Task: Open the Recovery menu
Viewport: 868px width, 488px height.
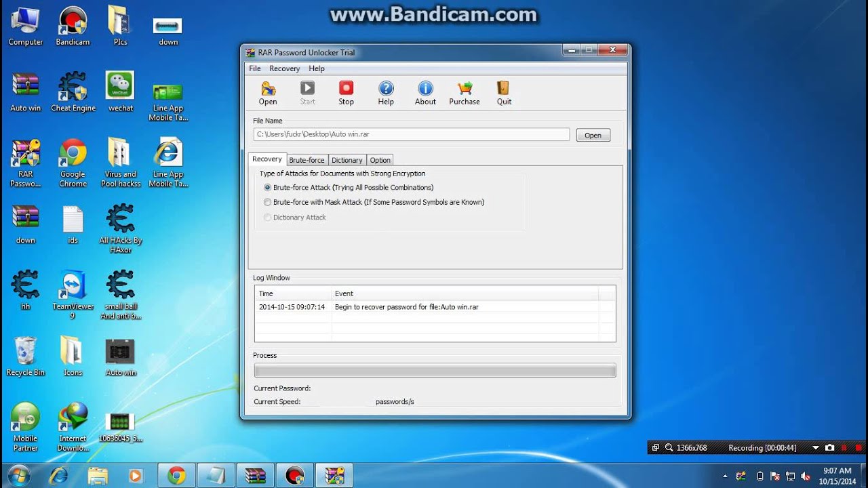Action: [284, 68]
